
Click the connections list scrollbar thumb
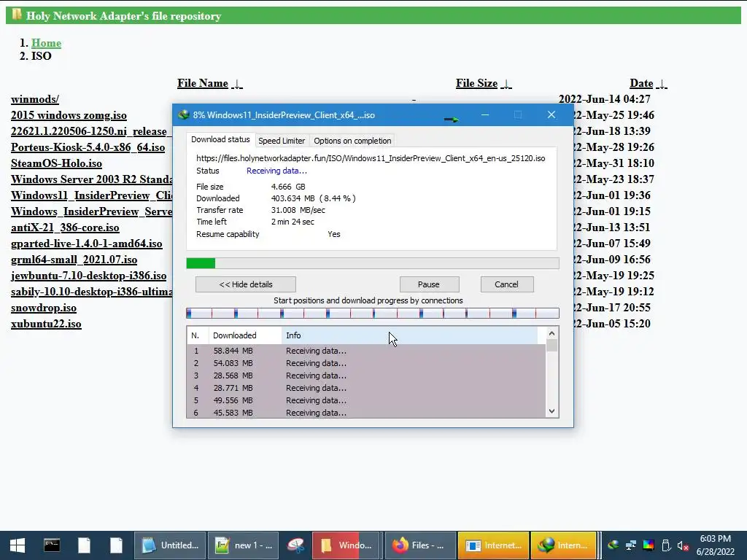(x=551, y=345)
